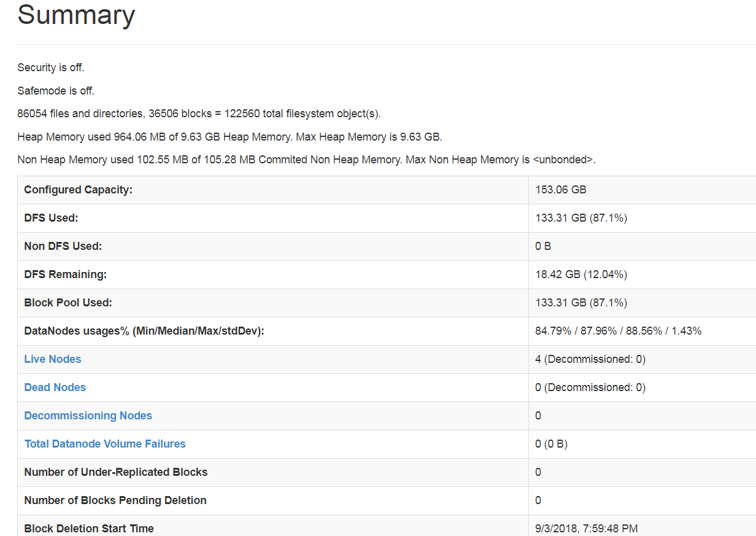
Task: Open the Live Nodes link
Action: point(52,359)
